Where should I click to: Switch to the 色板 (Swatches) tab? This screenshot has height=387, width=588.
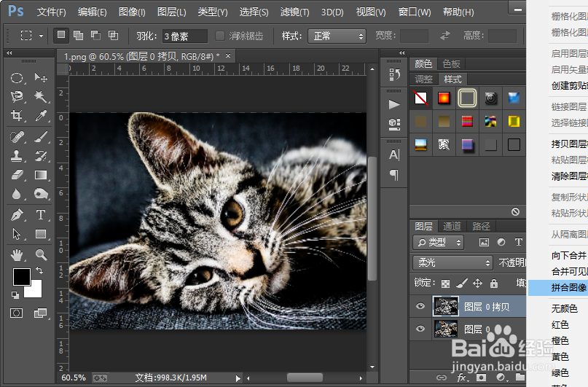[451, 63]
